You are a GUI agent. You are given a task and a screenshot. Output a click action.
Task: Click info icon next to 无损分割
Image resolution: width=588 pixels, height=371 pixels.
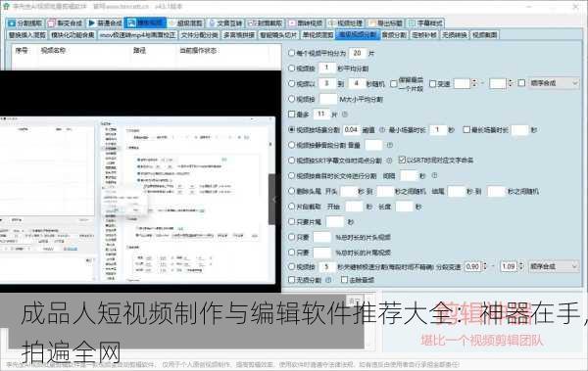click(328, 280)
